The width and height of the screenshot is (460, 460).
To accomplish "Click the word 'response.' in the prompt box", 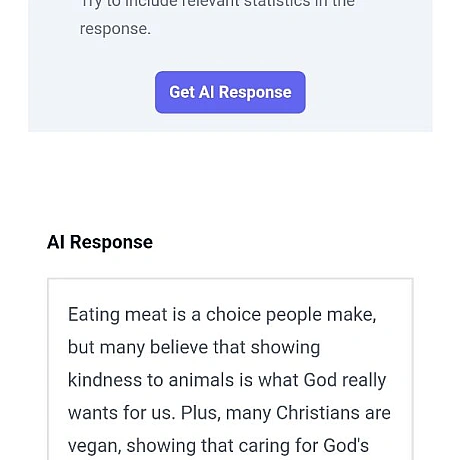I will point(115,29).
